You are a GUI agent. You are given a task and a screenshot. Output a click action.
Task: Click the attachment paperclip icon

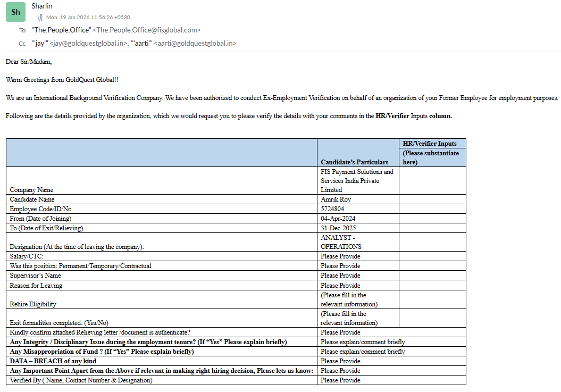pyautogui.click(x=40, y=18)
